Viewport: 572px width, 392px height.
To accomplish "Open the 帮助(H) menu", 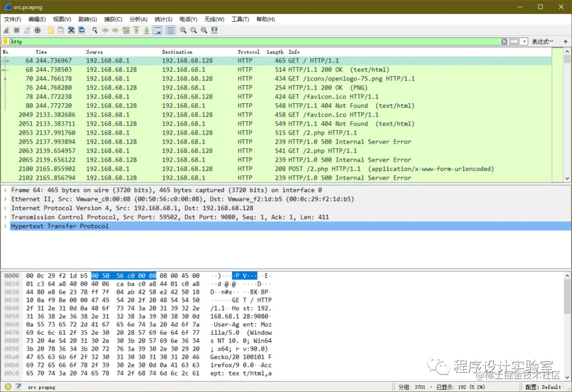I will (265, 19).
